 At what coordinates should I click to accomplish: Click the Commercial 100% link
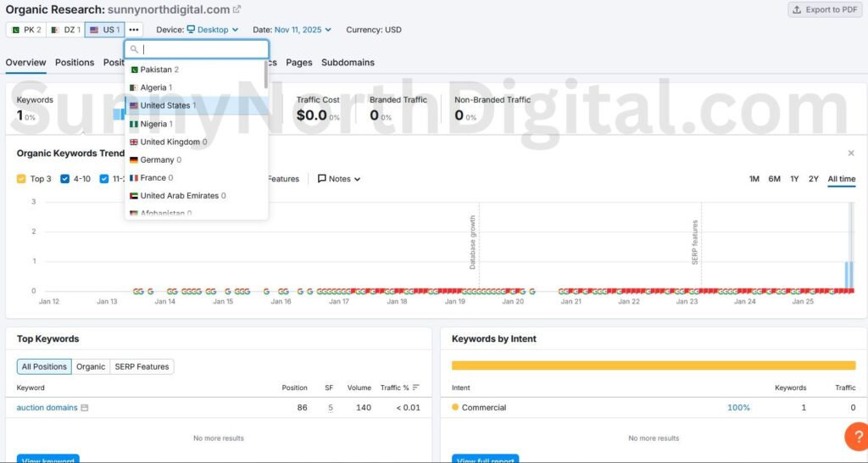pyautogui.click(x=738, y=408)
